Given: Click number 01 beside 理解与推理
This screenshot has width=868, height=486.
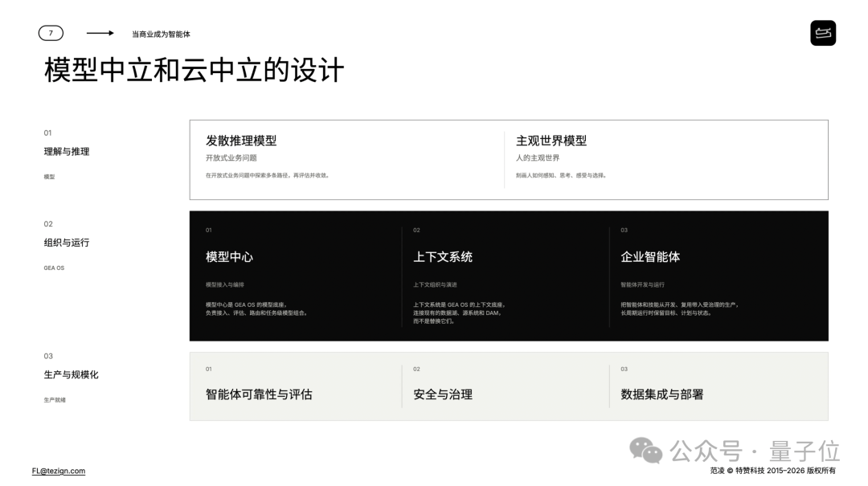Looking at the screenshot, I should [47, 133].
